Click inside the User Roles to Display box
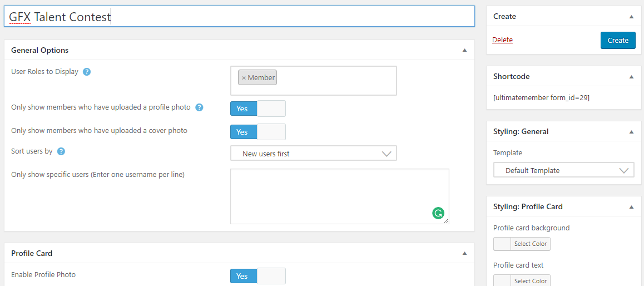The image size is (644, 286). click(313, 81)
